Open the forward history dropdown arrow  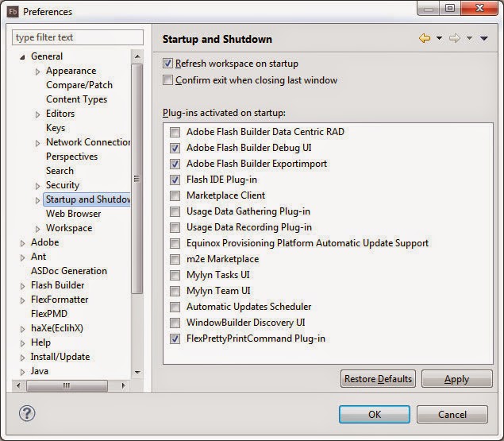tap(469, 38)
